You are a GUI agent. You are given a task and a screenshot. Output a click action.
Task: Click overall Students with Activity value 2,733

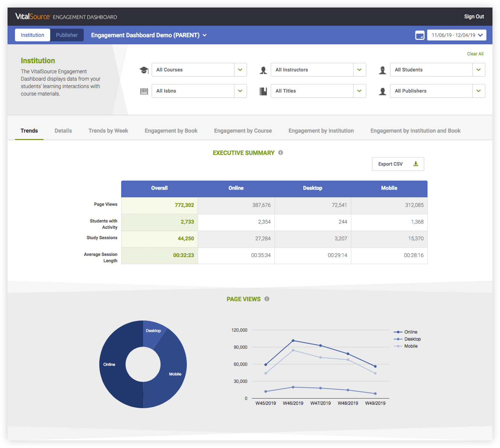click(x=187, y=222)
